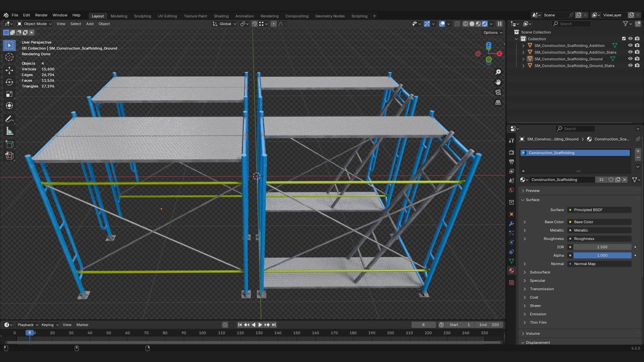The image size is (644, 362).
Task: Click Normal Map link button
Action: [x=599, y=264]
